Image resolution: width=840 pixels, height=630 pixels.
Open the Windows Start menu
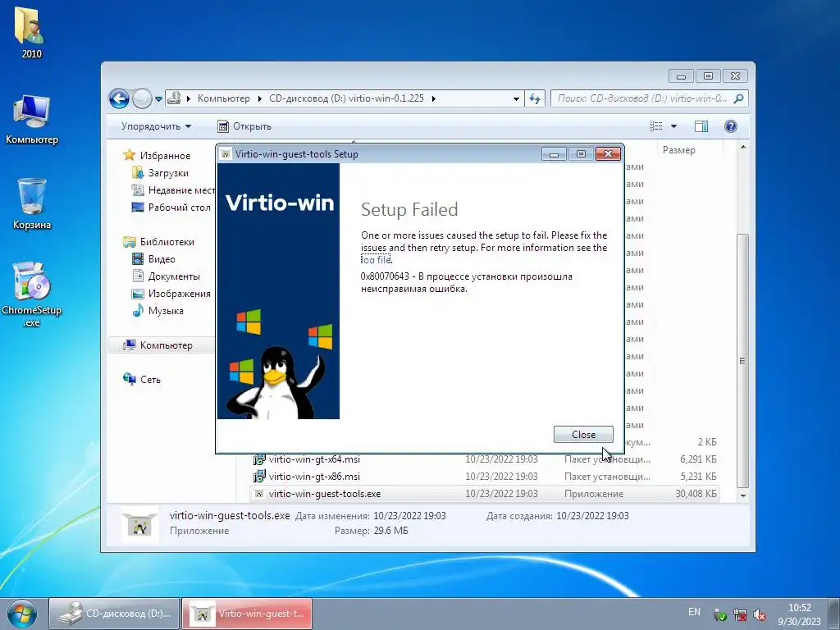coord(21,614)
